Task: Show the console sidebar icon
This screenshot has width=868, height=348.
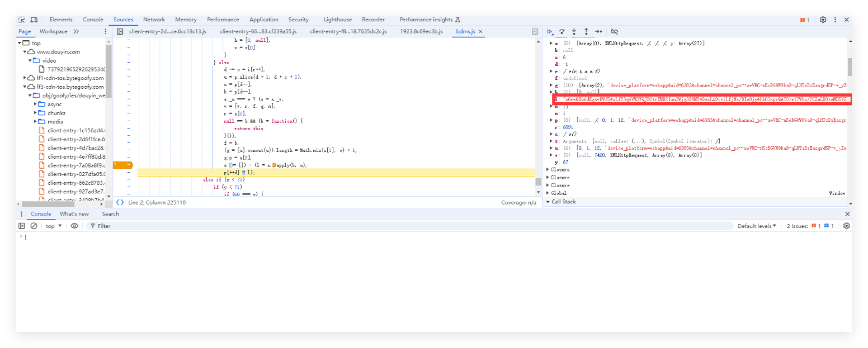Action: (x=22, y=226)
